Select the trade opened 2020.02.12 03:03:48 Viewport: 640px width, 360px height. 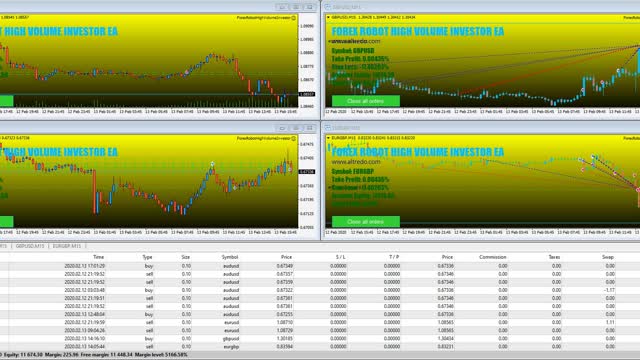(x=320, y=290)
